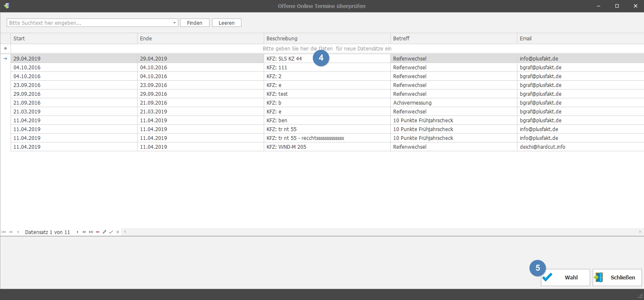This screenshot has width=644, height=300.
Task: Select Reifenwechsel in 'KFZ: WND-M 205' row
Action: [454, 147]
